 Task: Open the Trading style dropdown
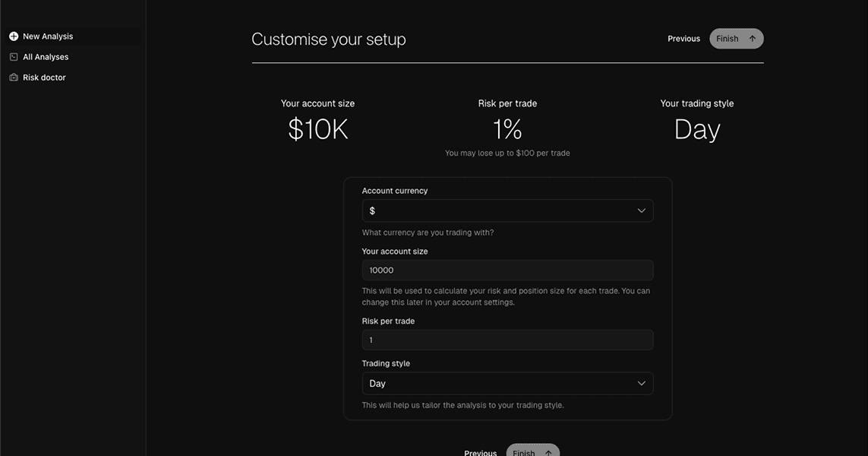point(507,382)
